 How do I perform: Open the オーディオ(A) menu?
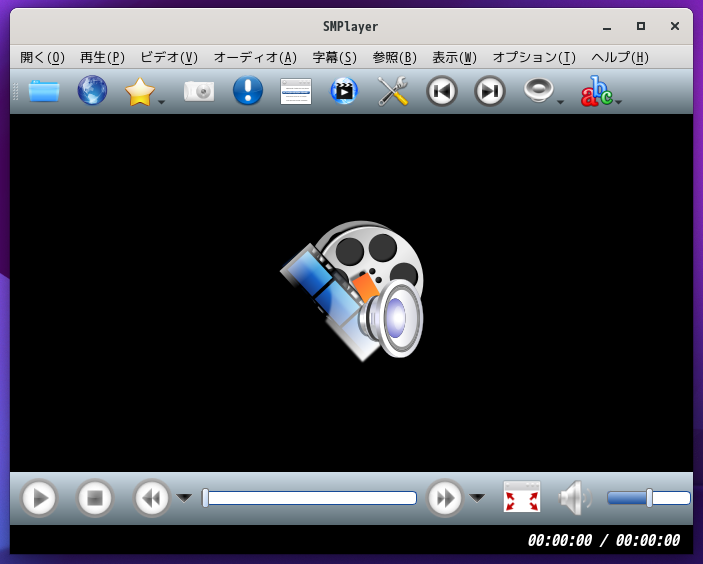point(255,57)
